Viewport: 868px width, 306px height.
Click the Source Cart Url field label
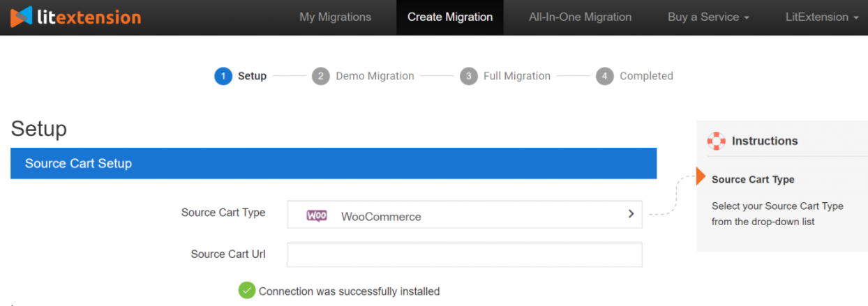pos(228,254)
